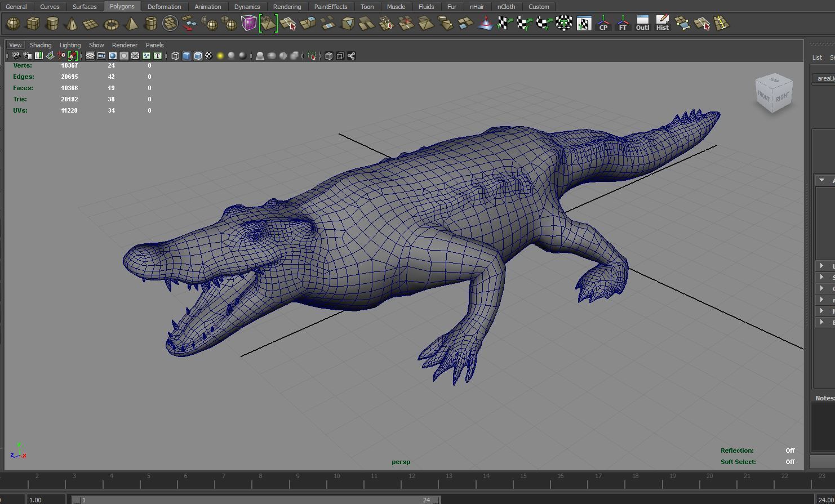Image resolution: width=835 pixels, height=504 pixels.
Task: Open the UV Texture Editor shelf icon
Action: click(584, 24)
